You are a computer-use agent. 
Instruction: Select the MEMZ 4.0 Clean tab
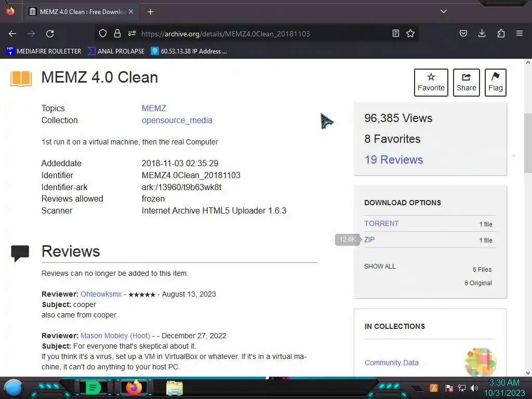[81, 12]
